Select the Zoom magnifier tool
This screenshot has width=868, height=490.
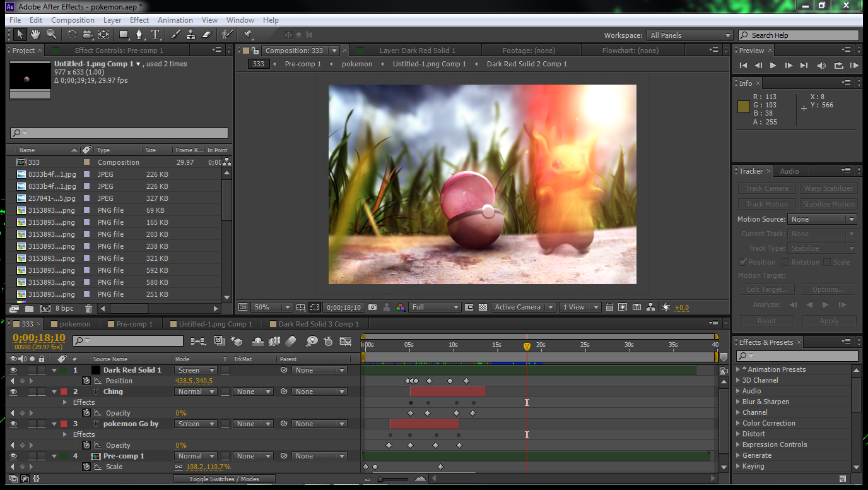pyautogui.click(x=52, y=35)
